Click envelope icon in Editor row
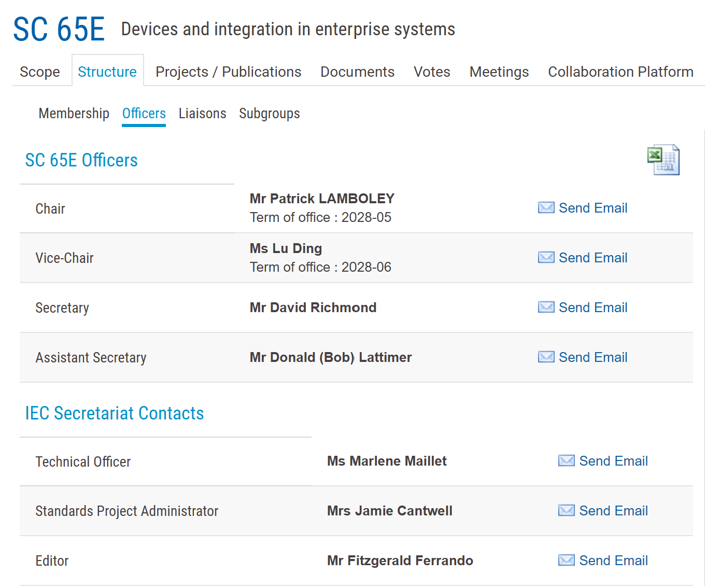This screenshot has width=705, height=588. tap(566, 561)
